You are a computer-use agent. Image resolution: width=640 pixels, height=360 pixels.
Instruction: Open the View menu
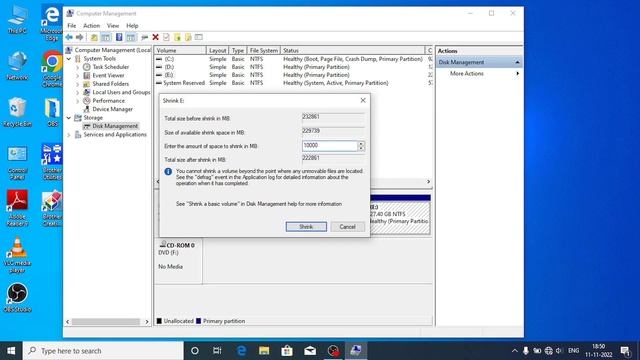[x=113, y=26]
